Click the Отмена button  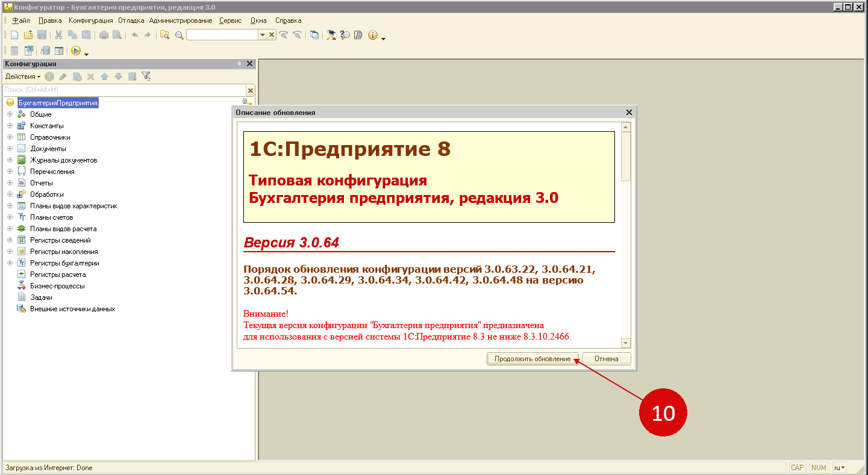(x=607, y=359)
